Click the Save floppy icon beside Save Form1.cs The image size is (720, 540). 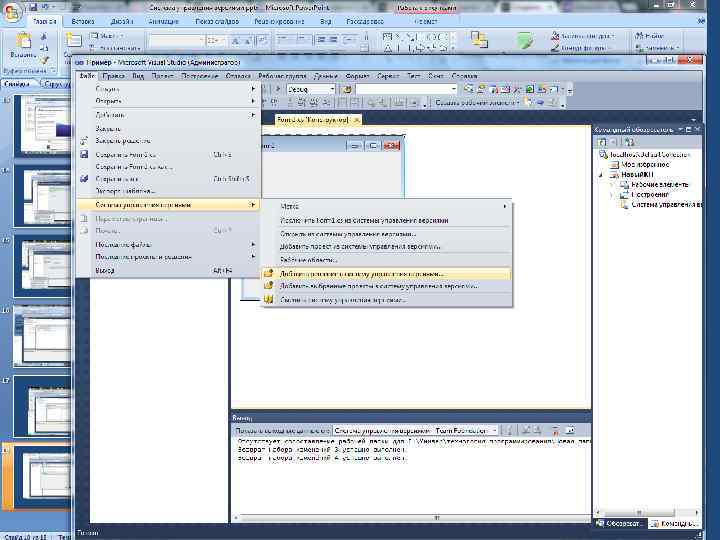pyautogui.click(x=84, y=154)
